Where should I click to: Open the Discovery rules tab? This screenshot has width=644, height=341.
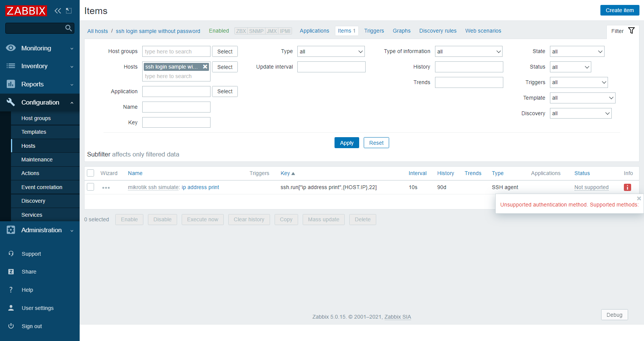[438, 31]
